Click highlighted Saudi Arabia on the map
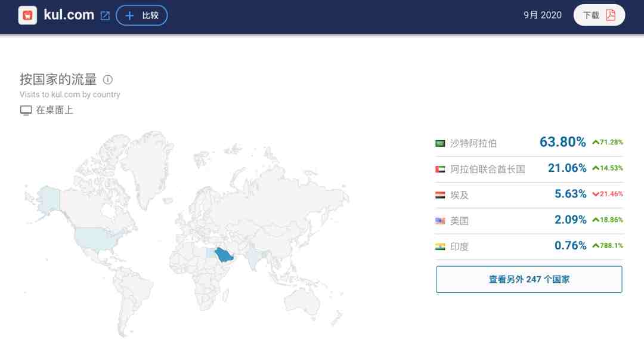 224,255
